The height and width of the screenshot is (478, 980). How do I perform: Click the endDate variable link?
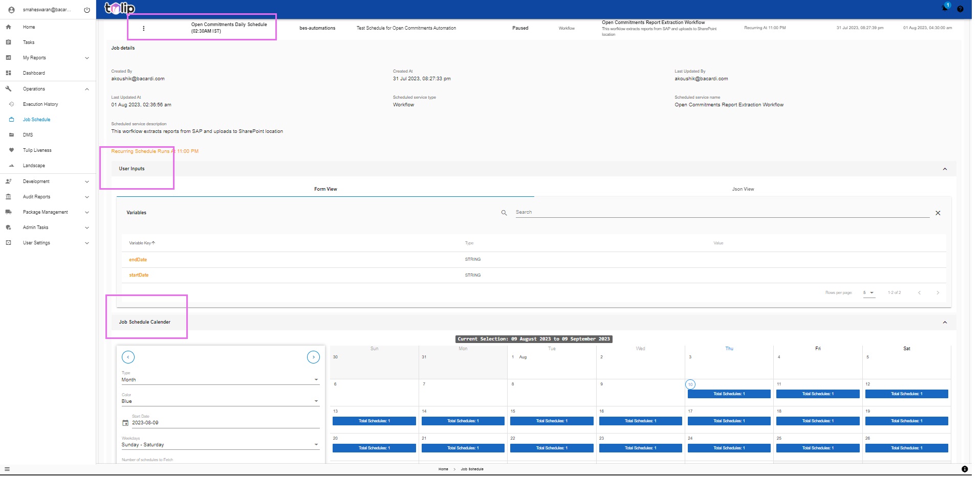[138, 260]
